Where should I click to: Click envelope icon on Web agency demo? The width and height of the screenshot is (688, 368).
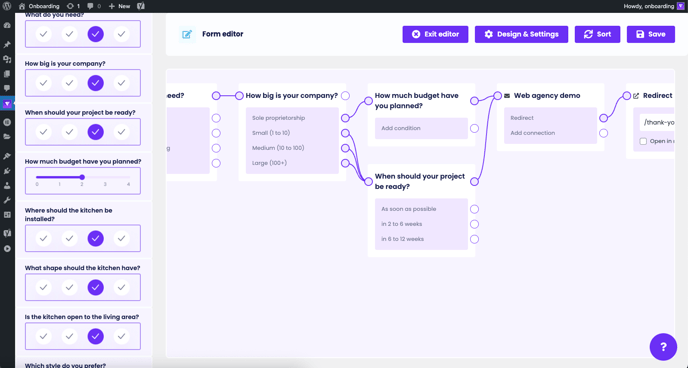pos(507,96)
